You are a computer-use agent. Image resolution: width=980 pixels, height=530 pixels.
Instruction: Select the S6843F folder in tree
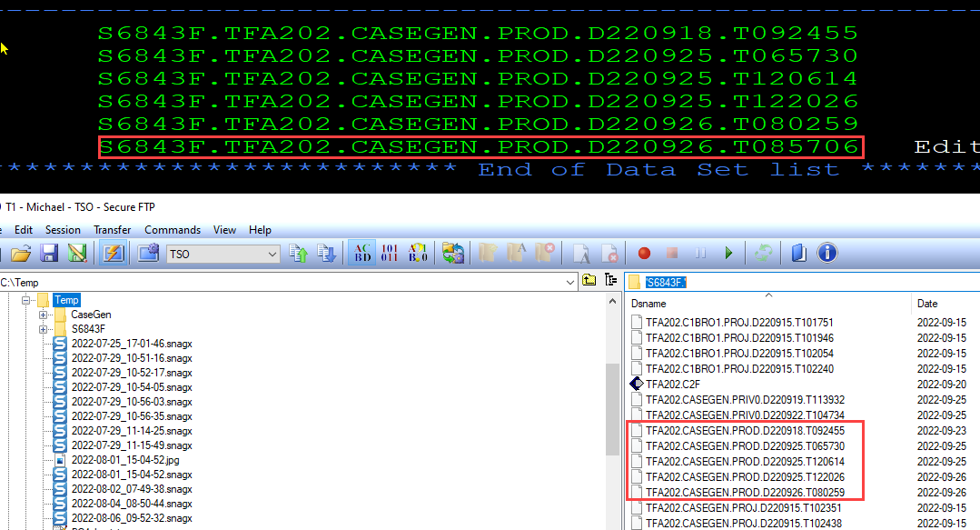click(88, 329)
